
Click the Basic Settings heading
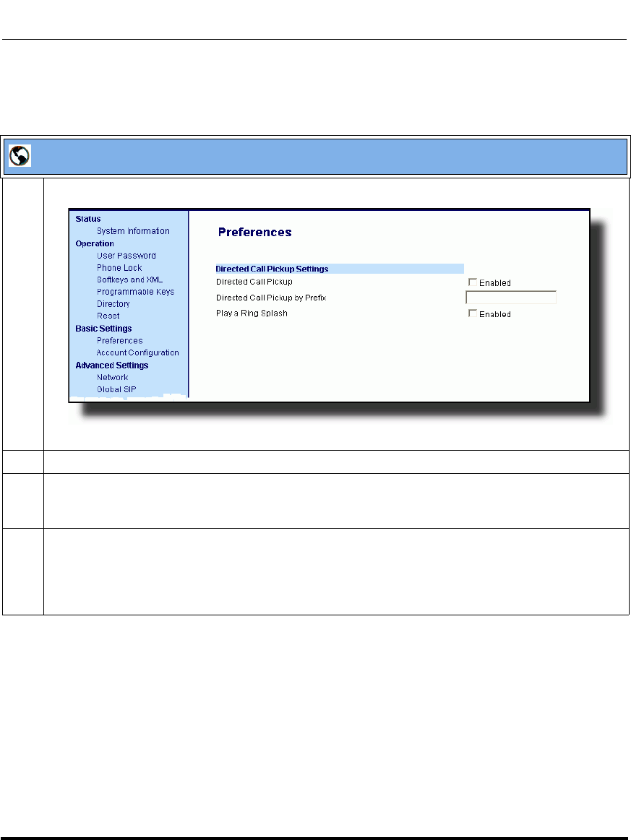(103, 329)
